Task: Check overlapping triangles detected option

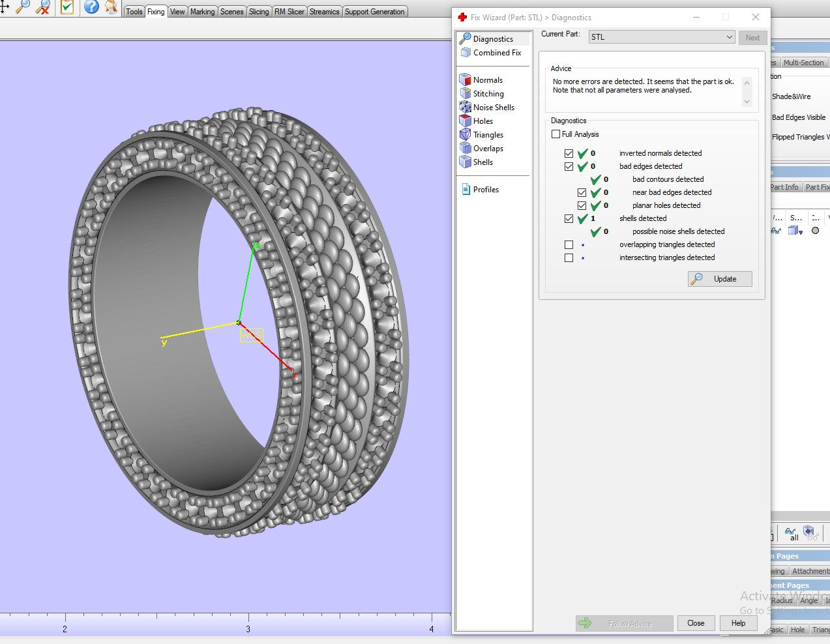Action: pos(569,245)
